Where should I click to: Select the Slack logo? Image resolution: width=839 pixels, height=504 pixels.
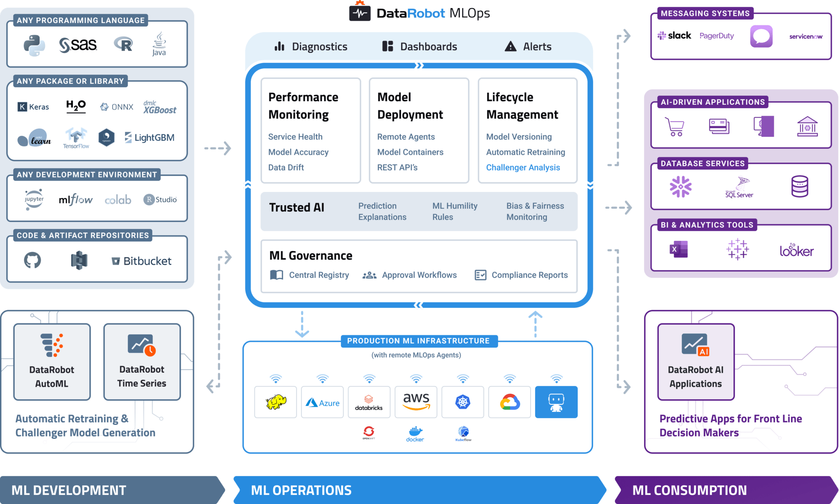click(674, 36)
